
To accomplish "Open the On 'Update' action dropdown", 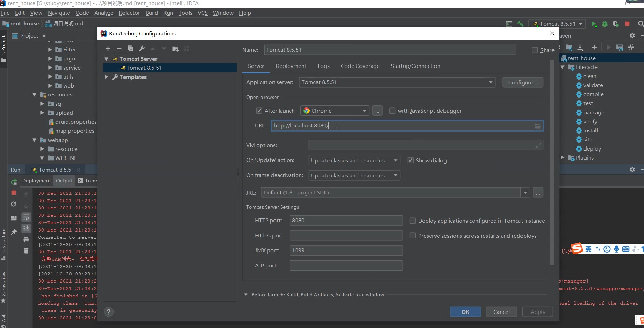I will 354,160.
